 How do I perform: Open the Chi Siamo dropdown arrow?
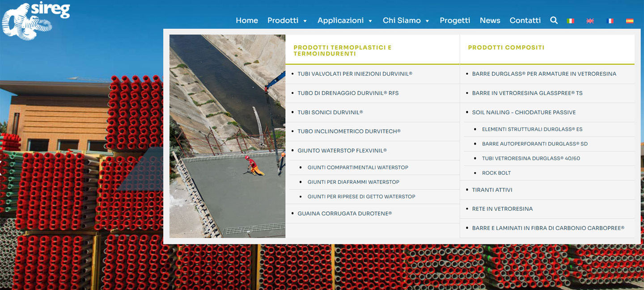click(x=427, y=21)
